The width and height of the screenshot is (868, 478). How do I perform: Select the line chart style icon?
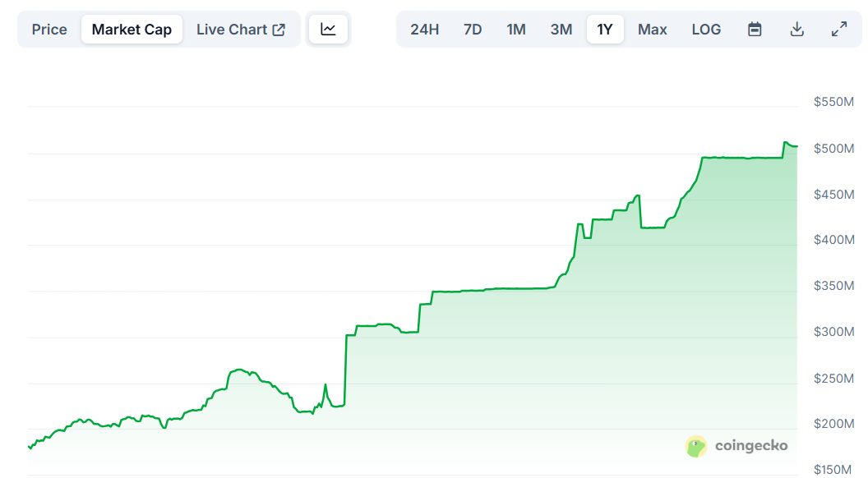pyautogui.click(x=328, y=29)
